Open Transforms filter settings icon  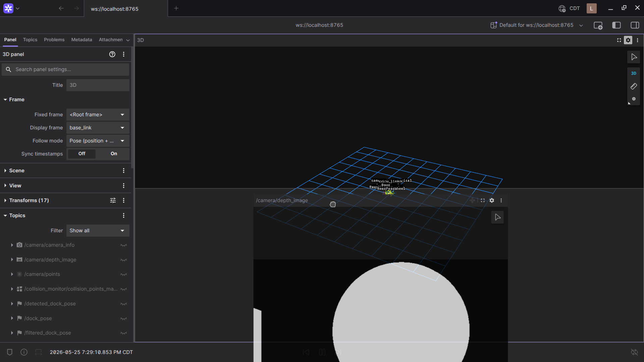pos(113,200)
